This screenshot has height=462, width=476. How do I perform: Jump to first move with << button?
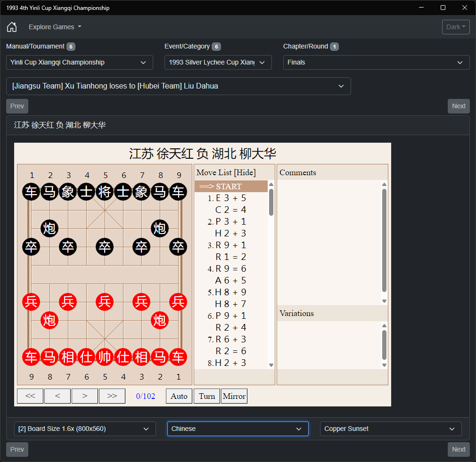[30, 396]
